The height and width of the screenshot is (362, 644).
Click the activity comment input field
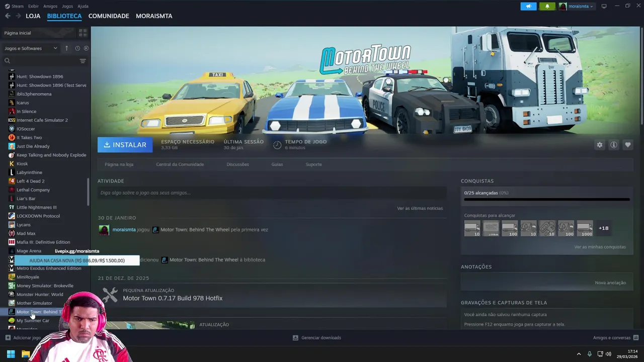(x=272, y=193)
